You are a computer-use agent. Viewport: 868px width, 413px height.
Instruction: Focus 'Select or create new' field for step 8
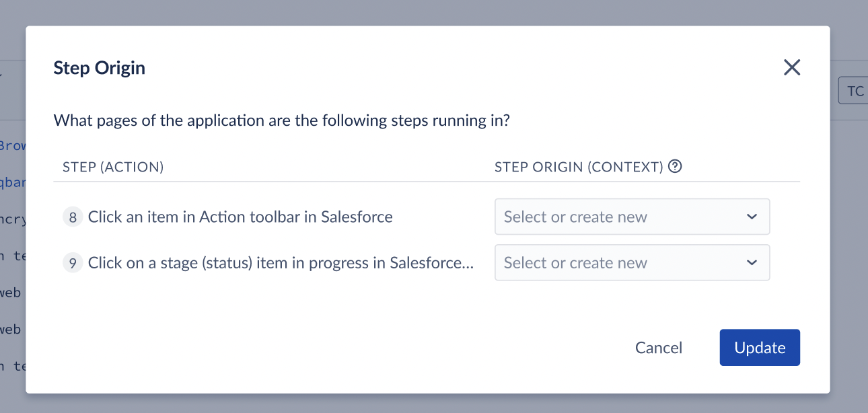click(x=632, y=217)
